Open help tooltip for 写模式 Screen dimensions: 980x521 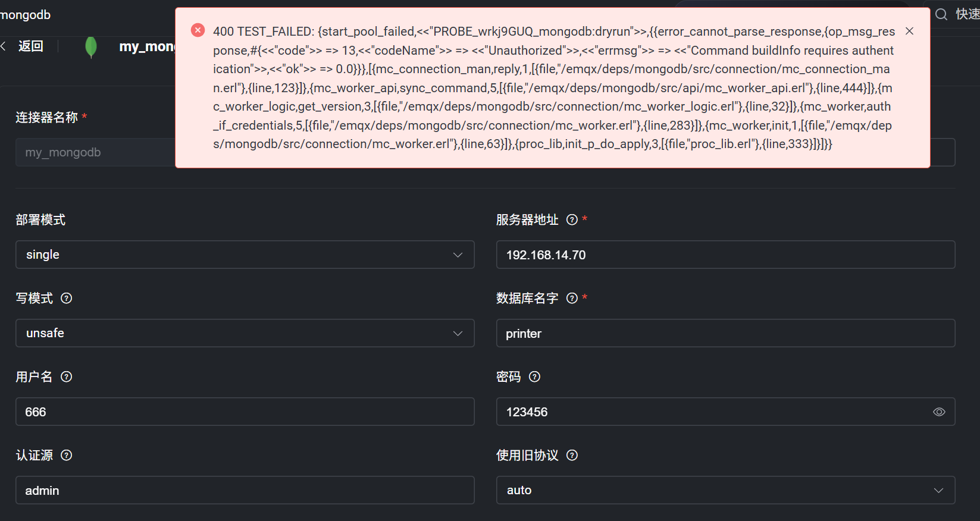coord(67,298)
